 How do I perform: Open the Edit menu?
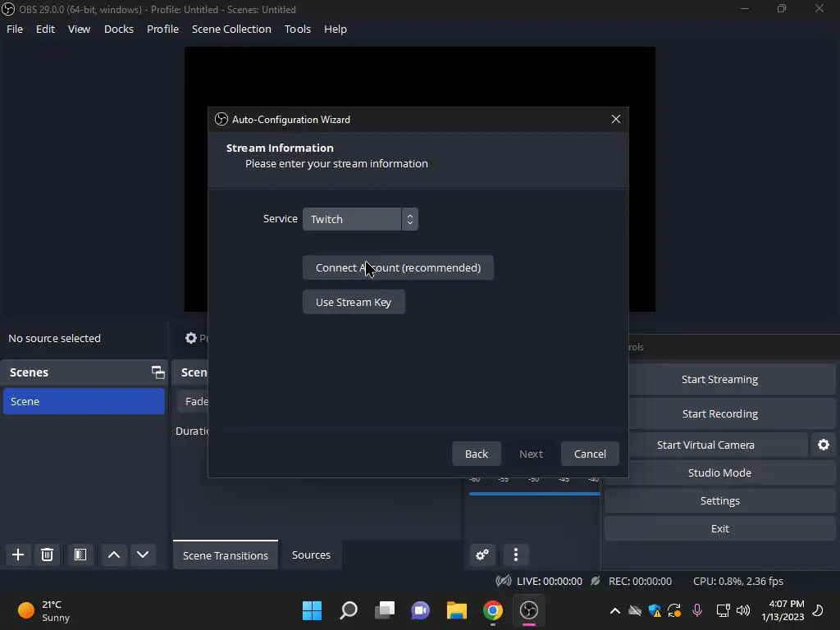[45, 29]
